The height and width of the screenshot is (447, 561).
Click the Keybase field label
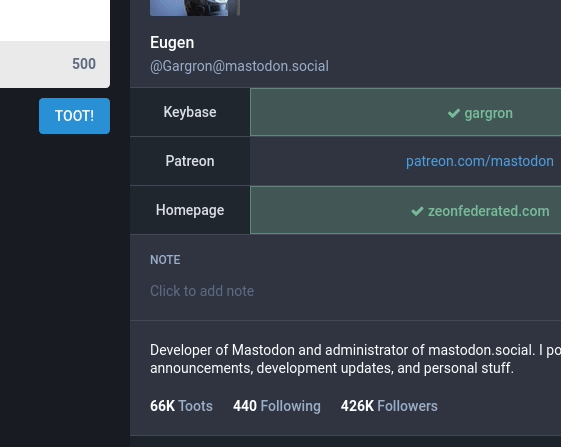tap(190, 112)
